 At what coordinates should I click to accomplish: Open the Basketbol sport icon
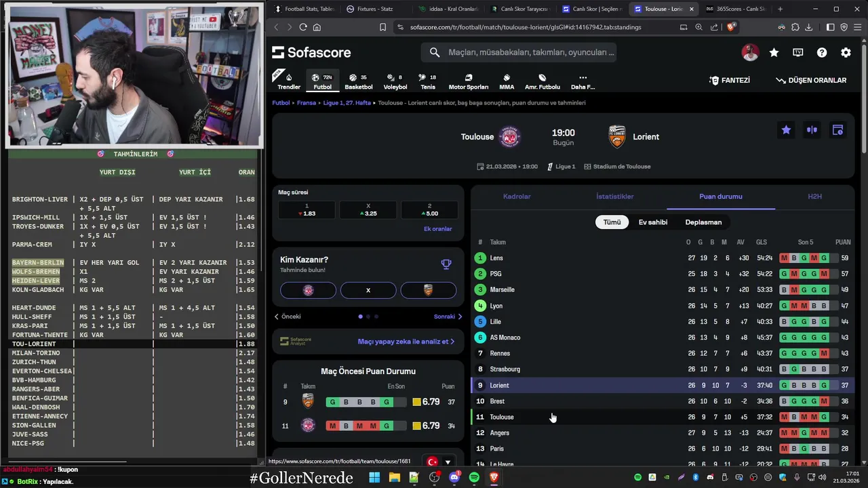pos(358,81)
